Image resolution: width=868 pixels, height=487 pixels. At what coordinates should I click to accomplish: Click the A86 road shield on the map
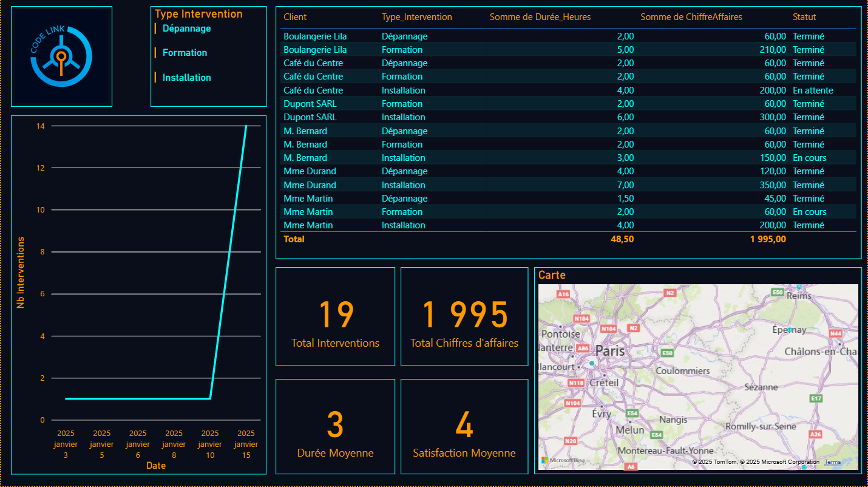(583, 349)
